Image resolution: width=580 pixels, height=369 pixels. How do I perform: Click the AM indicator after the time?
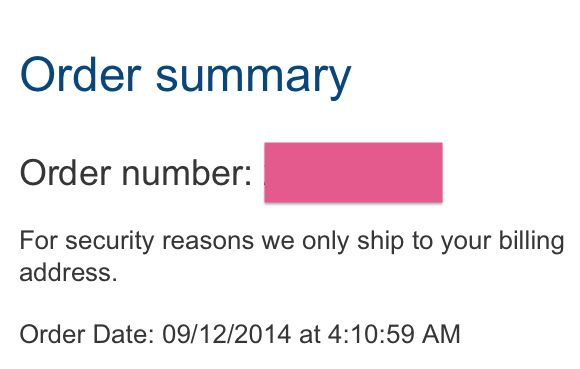[x=441, y=335]
